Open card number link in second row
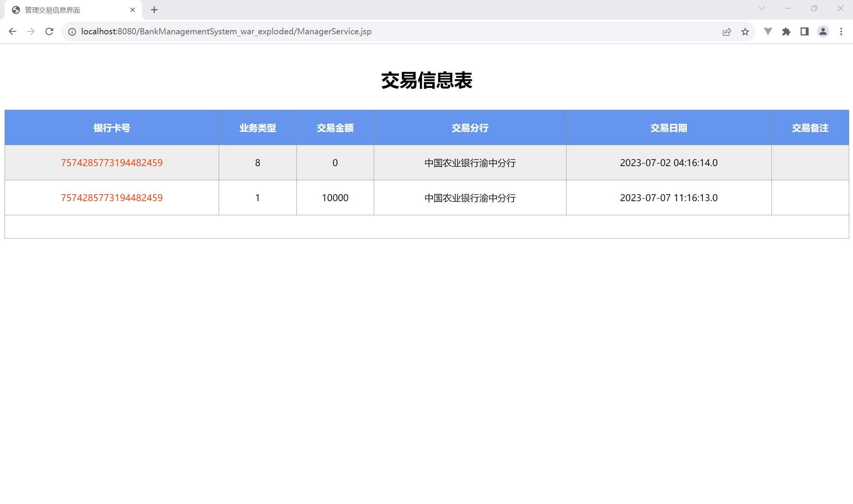 tap(112, 198)
